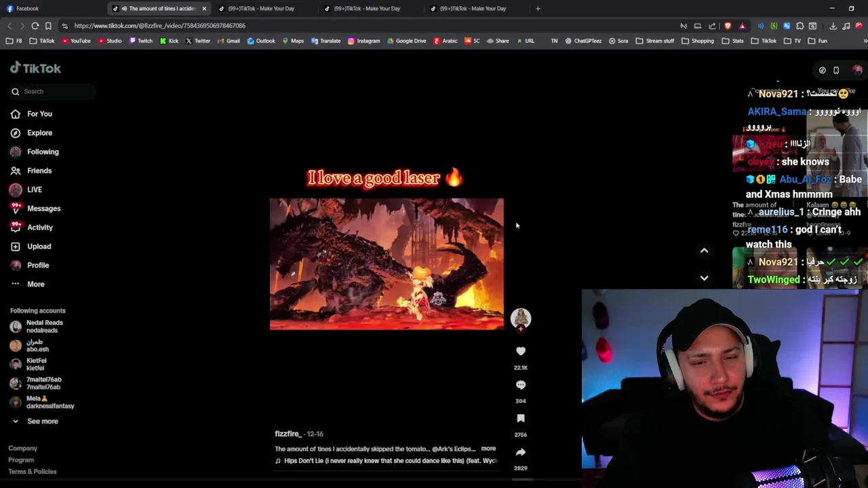Toggle the Brave Shields lion icon
Viewport: 868px width, 488px height.
click(x=728, y=26)
